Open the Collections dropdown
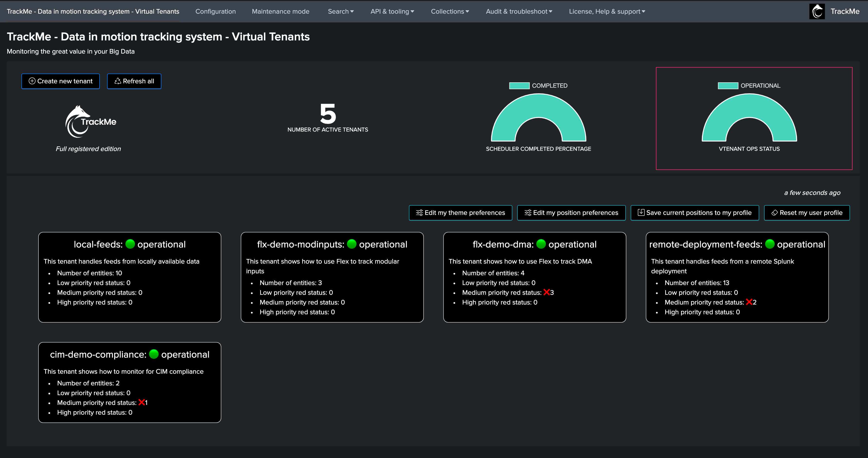Screen dimensions: 868x458 pyautogui.click(x=450, y=11)
